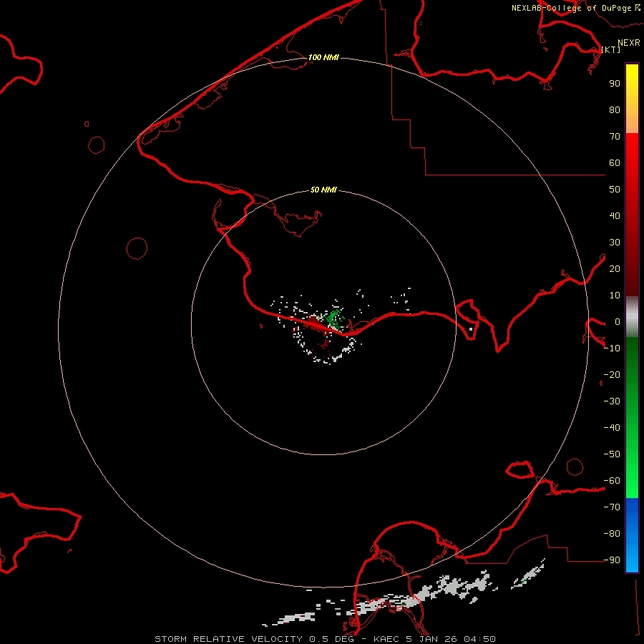The width and height of the screenshot is (644, 644).
Task: Click the "04:50" timestamp
Action: 479,639
